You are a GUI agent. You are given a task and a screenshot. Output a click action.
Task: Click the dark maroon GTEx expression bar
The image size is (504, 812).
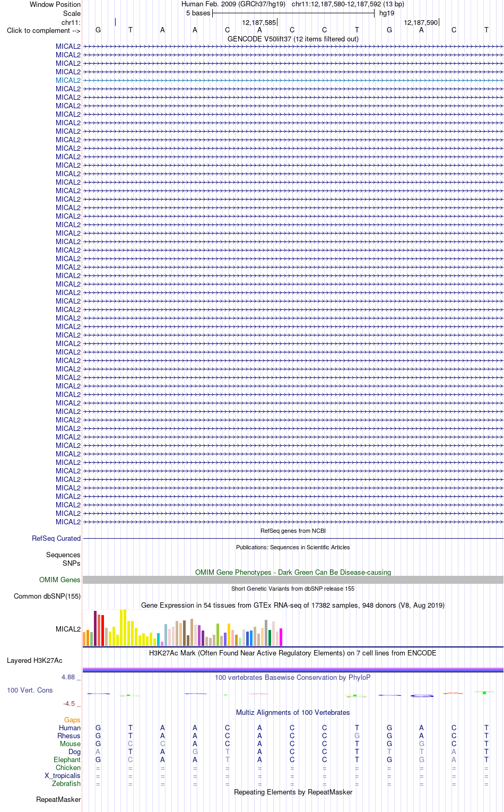[x=95, y=628]
